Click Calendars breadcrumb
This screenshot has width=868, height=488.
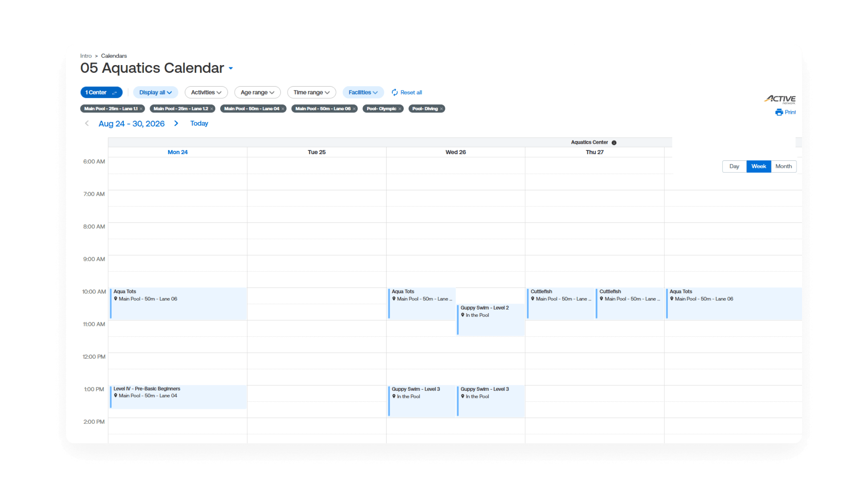(x=114, y=56)
